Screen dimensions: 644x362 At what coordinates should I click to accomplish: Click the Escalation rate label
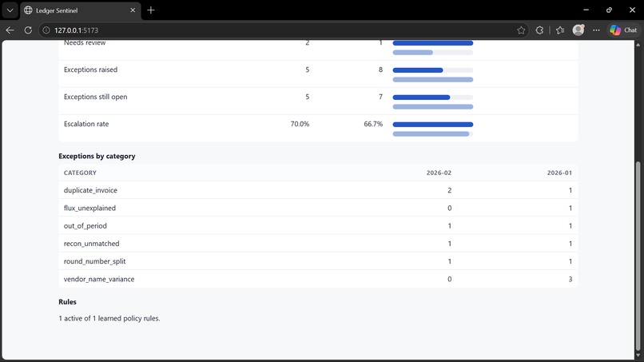pyautogui.click(x=86, y=124)
